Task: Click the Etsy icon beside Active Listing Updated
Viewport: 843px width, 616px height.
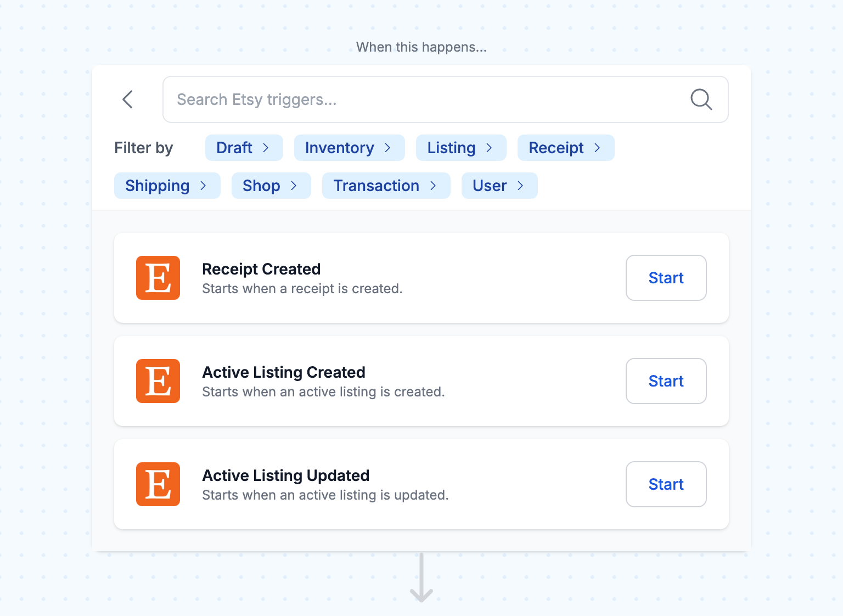Action: (158, 484)
